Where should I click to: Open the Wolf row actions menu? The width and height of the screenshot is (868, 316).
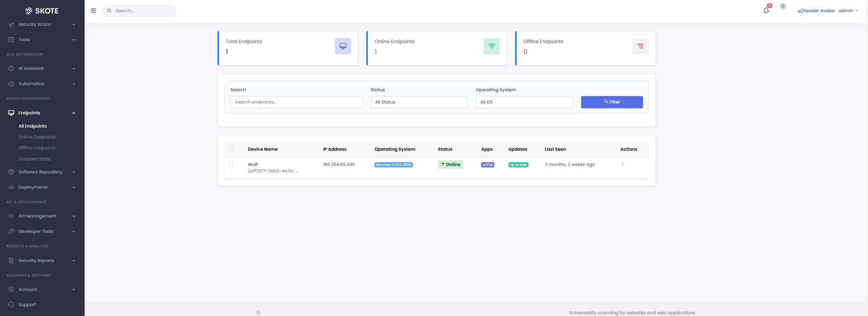coord(622,164)
